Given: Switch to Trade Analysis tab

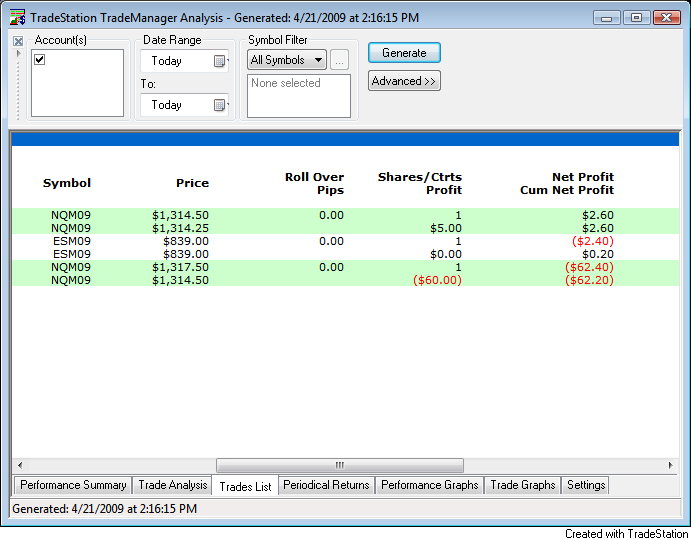Looking at the screenshot, I should pos(172,485).
